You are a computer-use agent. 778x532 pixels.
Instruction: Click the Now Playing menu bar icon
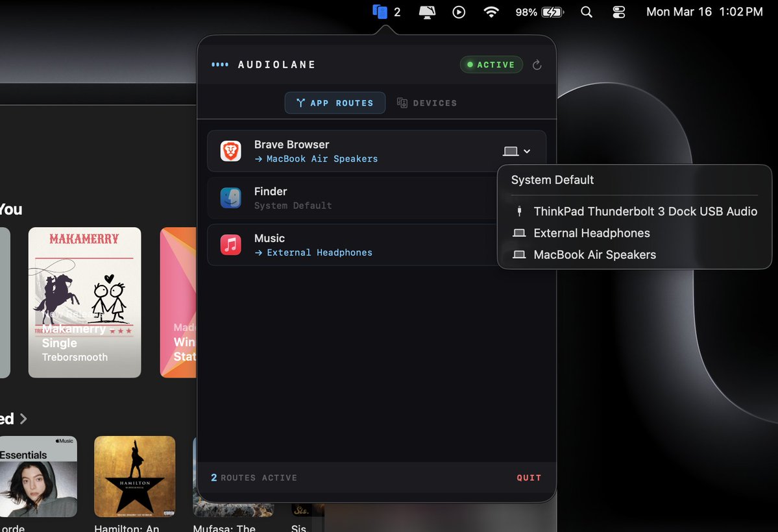(459, 12)
